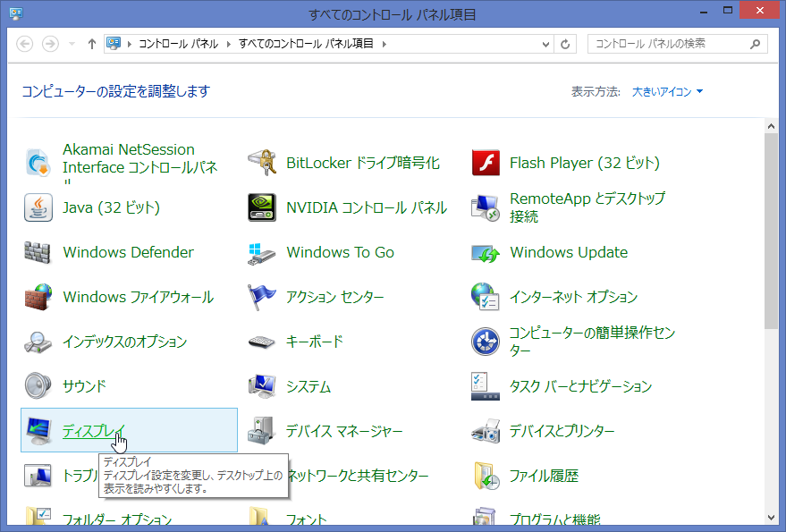Open the Windows Defender wall icon
This screenshot has height=532, width=786.
(38, 252)
